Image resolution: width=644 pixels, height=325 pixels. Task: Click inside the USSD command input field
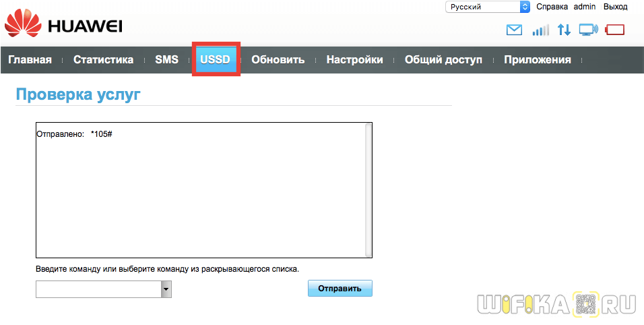click(98, 289)
